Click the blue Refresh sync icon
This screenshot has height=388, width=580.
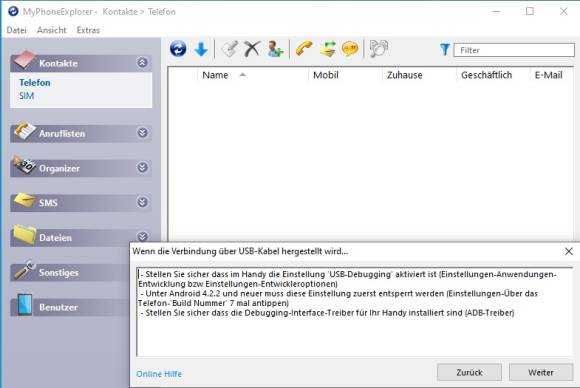click(178, 49)
